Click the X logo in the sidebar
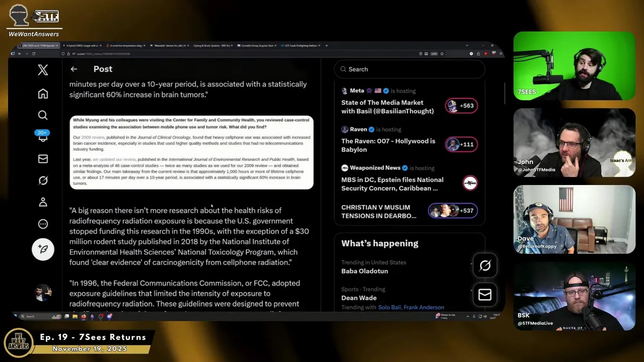644x362 pixels. [43, 70]
